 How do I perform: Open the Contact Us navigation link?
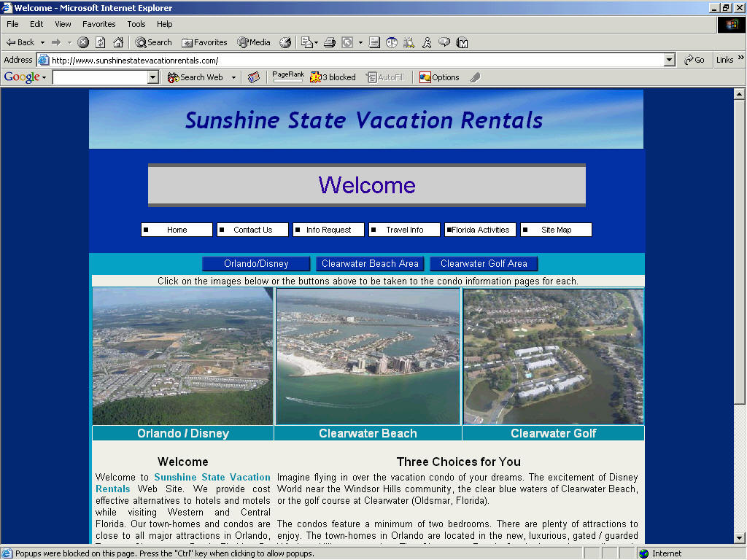[252, 230]
